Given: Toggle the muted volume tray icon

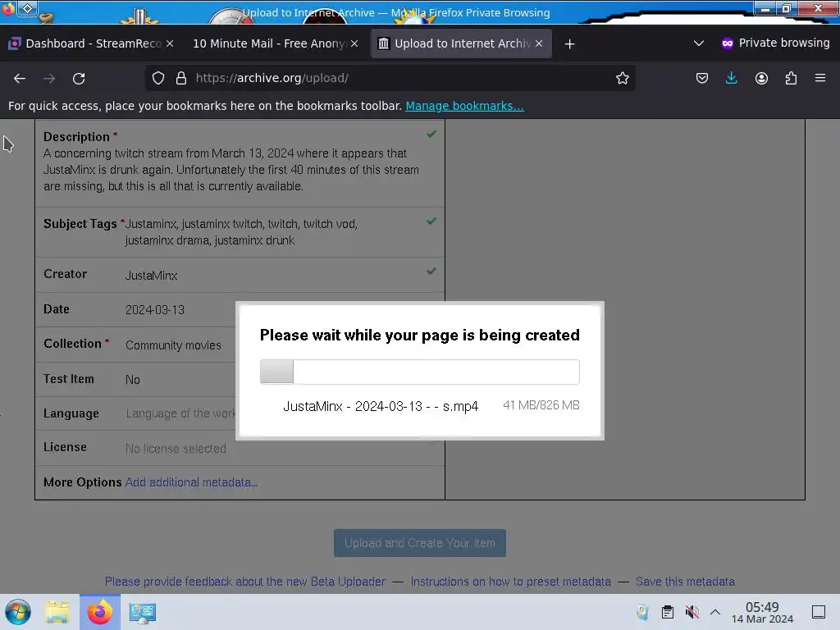Looking at the screenshot, I should pyautogui.click(x=692, y=612).
